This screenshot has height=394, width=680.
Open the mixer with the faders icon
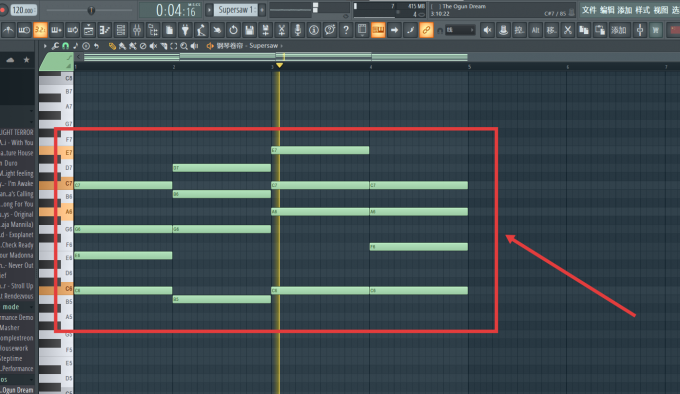click(x=137, y=30)
